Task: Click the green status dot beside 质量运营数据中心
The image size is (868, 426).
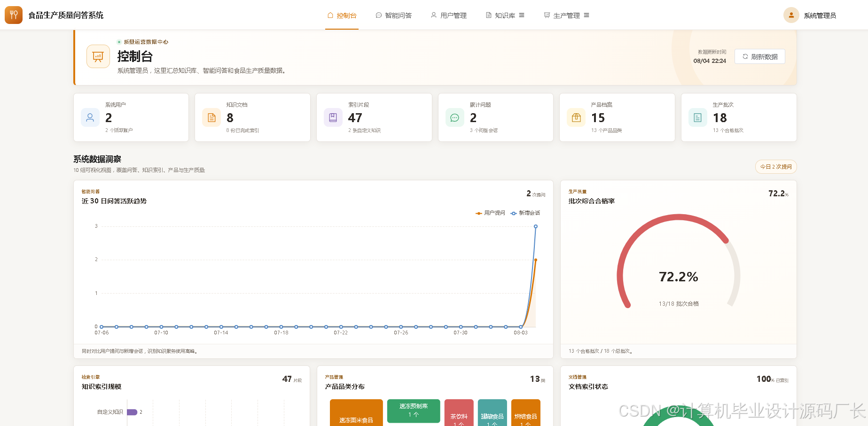Action: click(119, 42)
